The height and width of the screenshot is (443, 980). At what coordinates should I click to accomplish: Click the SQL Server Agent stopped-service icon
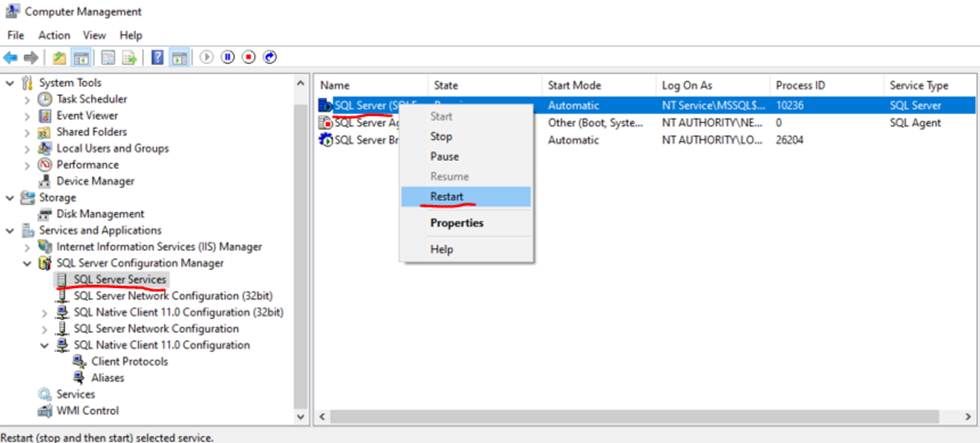coord(326,123)
